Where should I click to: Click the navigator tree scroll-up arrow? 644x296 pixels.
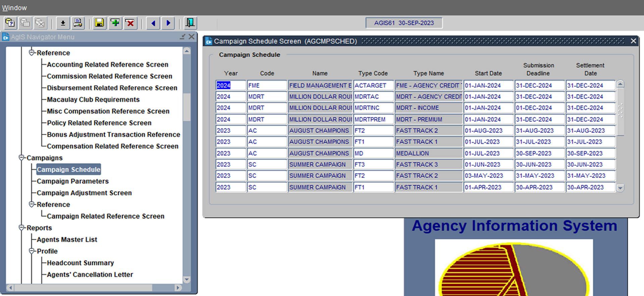[x=187, y=51]
